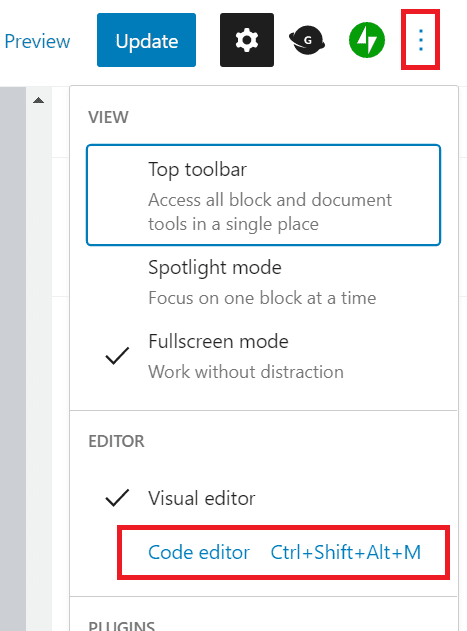Click the 'Focus on one block at a time' text
Screen dimensions: 467x631
(x=262, y=298)
